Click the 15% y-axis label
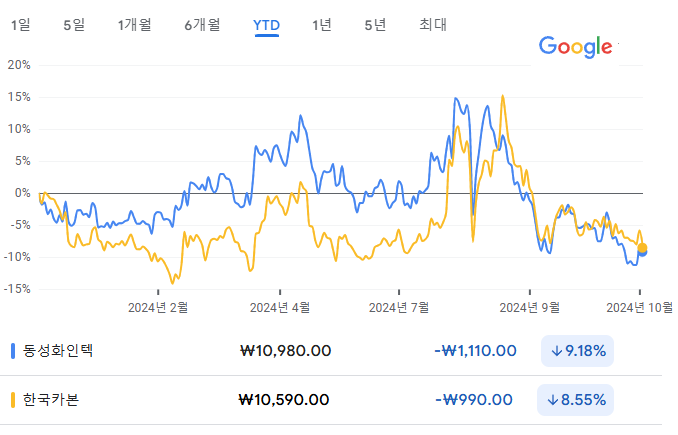 click(19, 97)
